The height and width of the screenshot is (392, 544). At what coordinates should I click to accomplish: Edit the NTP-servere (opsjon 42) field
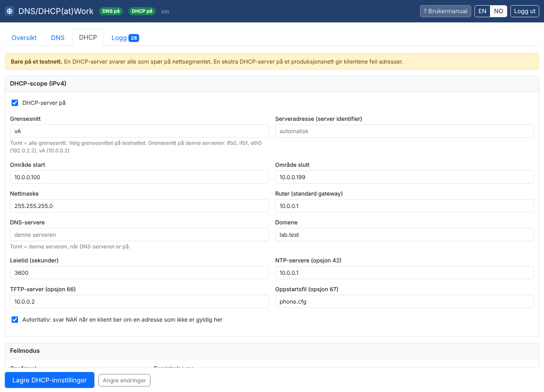point(404,273)
